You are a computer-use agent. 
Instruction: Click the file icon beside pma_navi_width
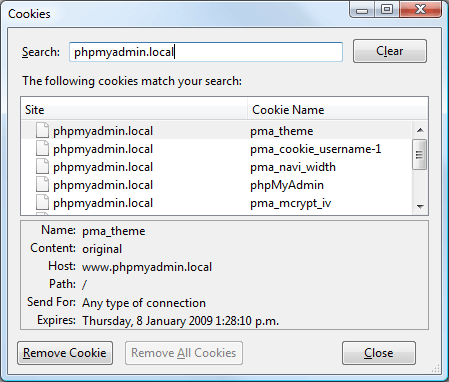pos(42,166)
